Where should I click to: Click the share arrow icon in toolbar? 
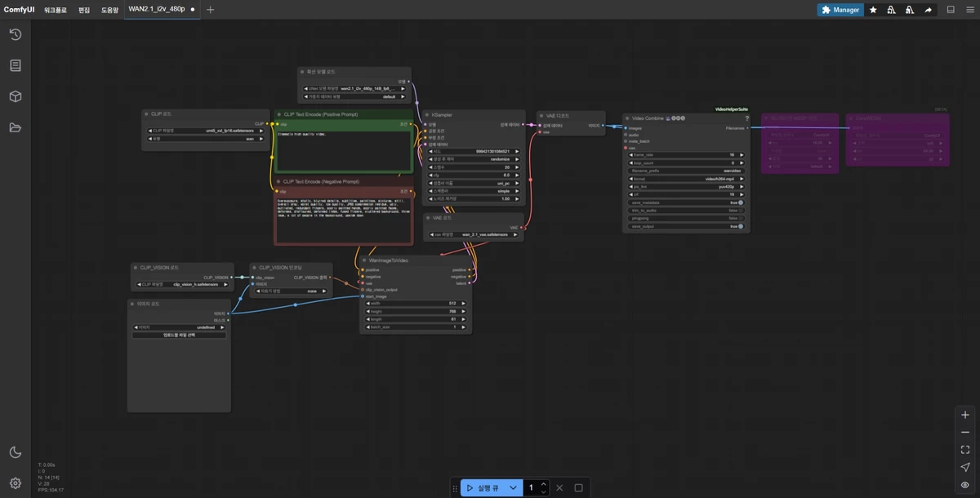coord(928,10)
